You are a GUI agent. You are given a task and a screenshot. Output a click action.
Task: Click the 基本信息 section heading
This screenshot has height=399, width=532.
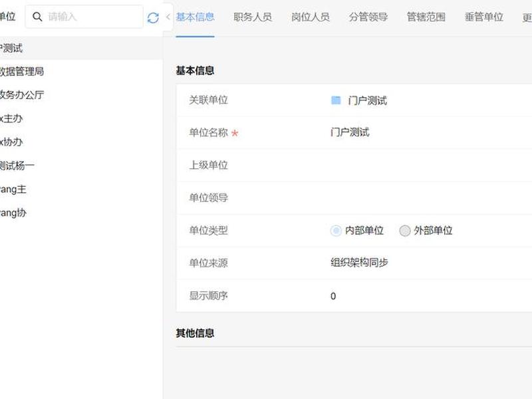point(195,70)
